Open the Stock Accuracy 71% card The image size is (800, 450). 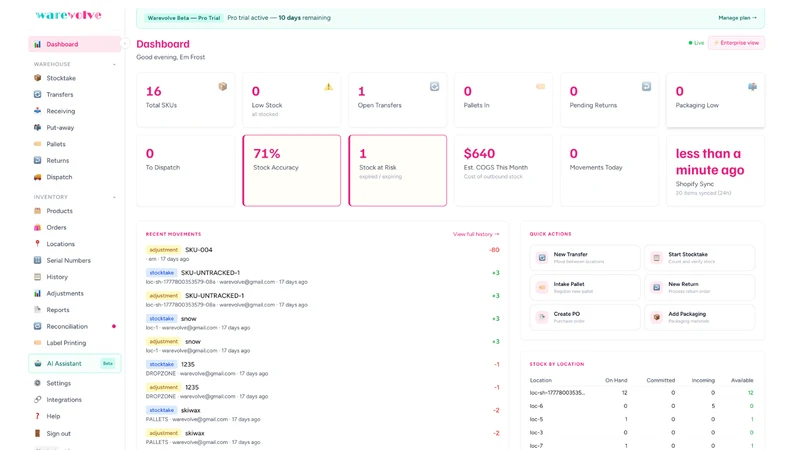[292, 170]
